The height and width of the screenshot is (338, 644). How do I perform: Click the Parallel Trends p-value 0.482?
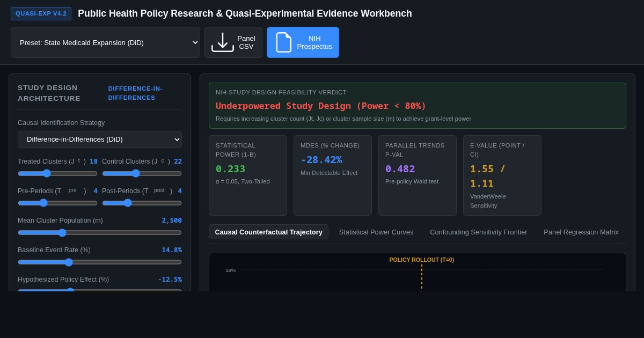click(x=400, y=168)
